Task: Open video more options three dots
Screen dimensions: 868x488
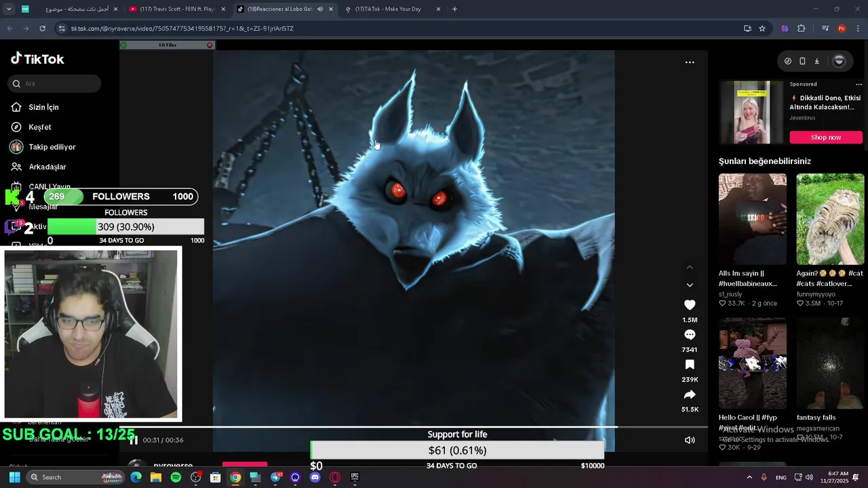Action: pos(690,62)
